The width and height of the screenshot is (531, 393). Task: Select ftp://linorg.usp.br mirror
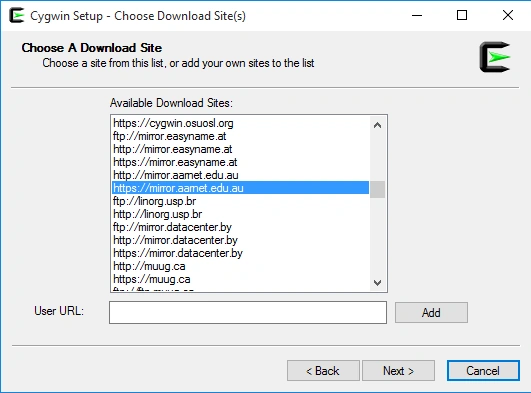[x=240, y=201]
